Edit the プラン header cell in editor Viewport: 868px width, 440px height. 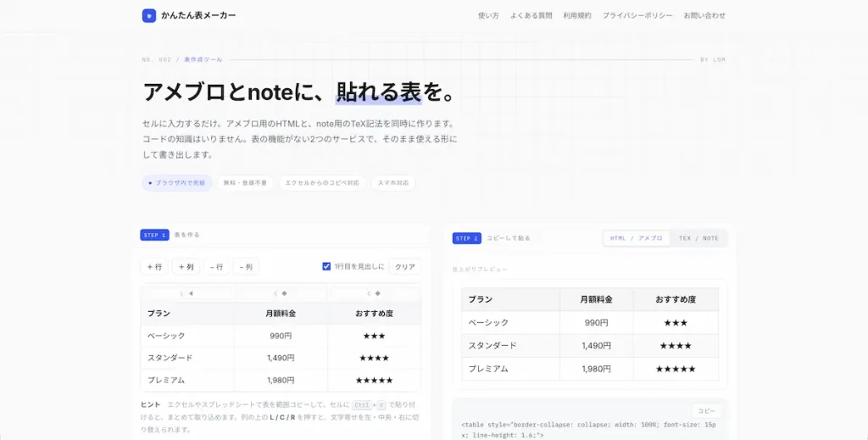187,314
